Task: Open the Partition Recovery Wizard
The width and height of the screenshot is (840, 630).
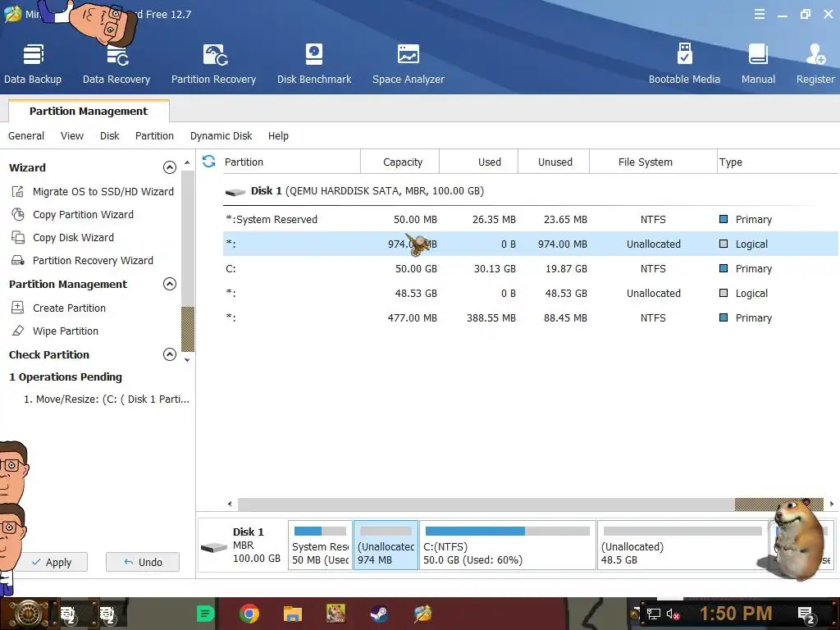Action: pyautogui.click(x=83, y=260)
